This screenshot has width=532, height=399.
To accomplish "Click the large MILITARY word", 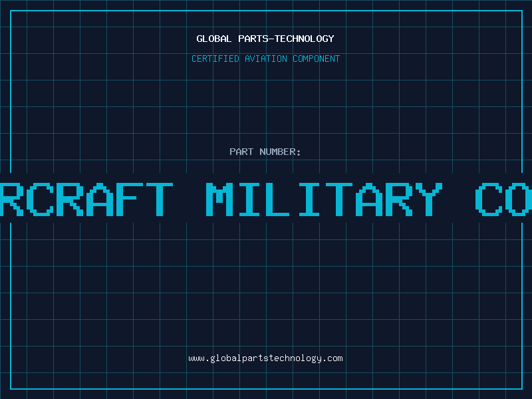I will coord(325,199).
